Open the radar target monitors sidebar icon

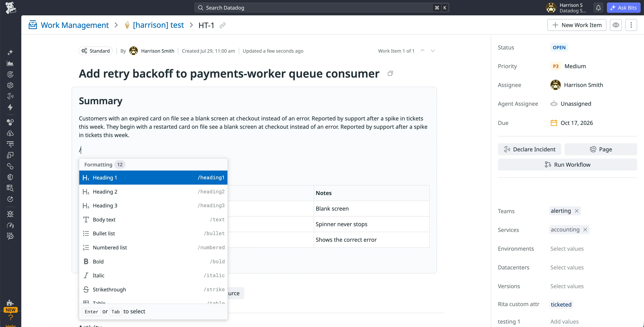click(x=10, y=74)
